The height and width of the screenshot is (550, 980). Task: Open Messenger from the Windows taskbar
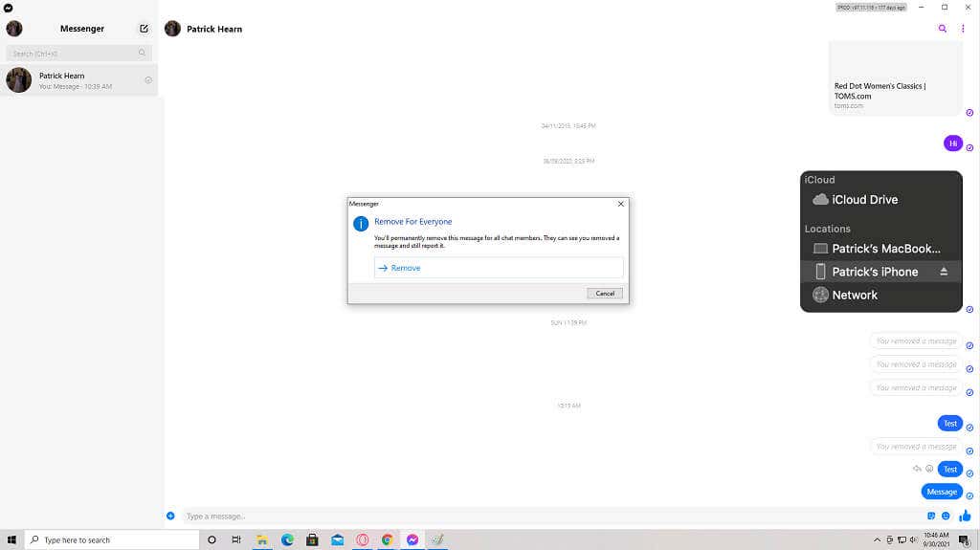pyautogui.click(x=412, y=539)
